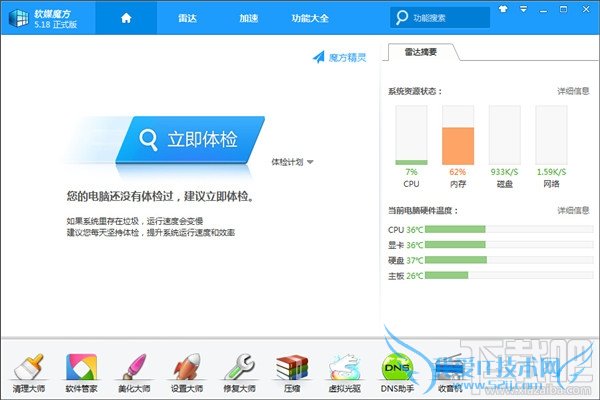This screenshot has width=600, height=400.
Task: Open 魔方精灵 paper plane link
Action: click(339, 57)
